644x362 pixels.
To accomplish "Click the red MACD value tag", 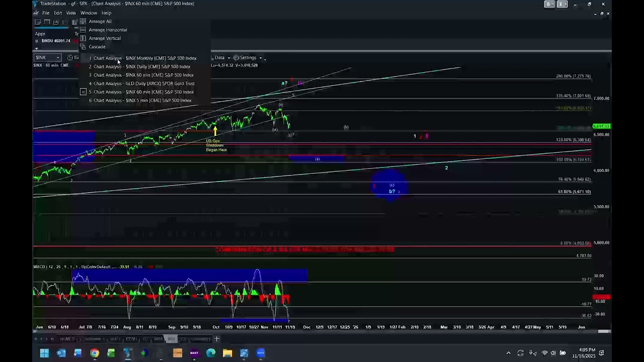I will point(602,297).
